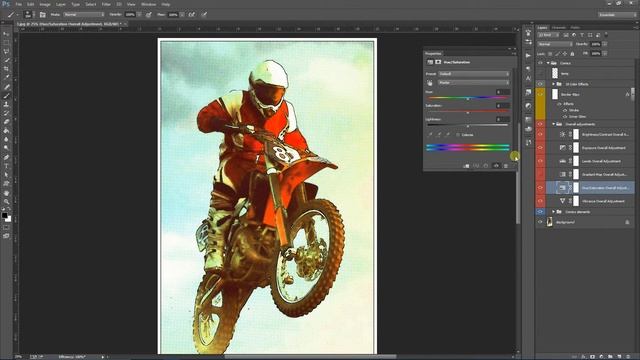
Task: Click the layer Opacity value field
Action: 596,44
